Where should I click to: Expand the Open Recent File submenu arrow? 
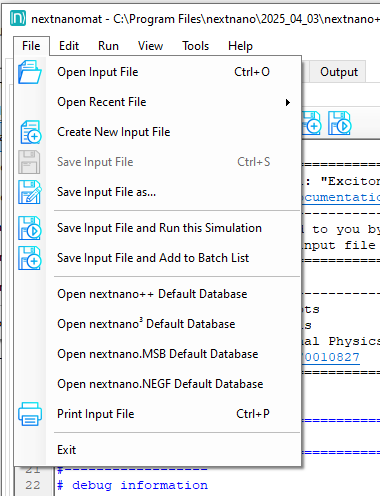[x=288, y=102]
